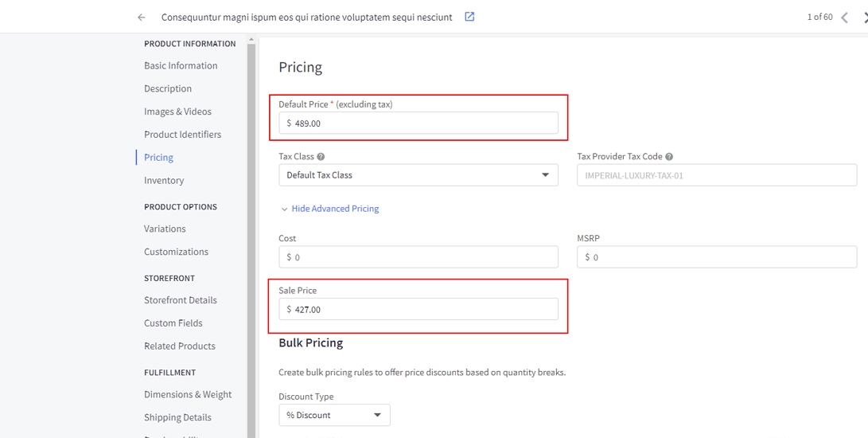868x438 pixels.
Task: Open the Discount Type dropdown
Action: (334, 415)
